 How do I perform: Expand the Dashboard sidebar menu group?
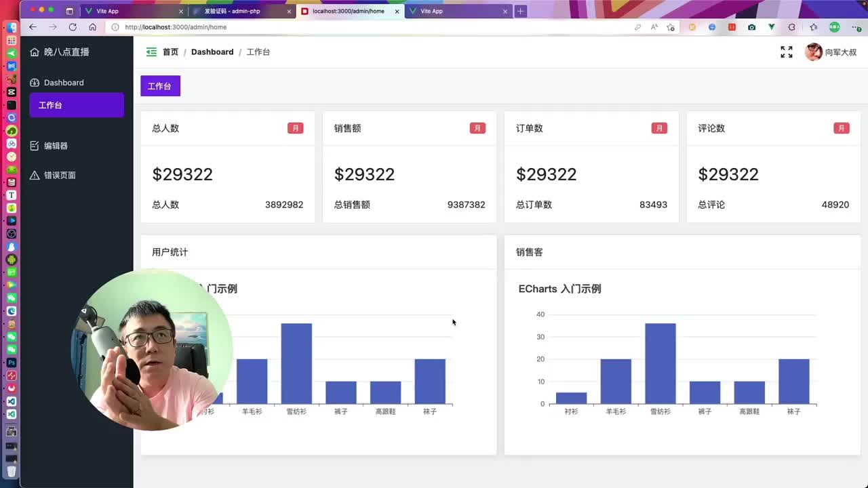tap(77, 83)
